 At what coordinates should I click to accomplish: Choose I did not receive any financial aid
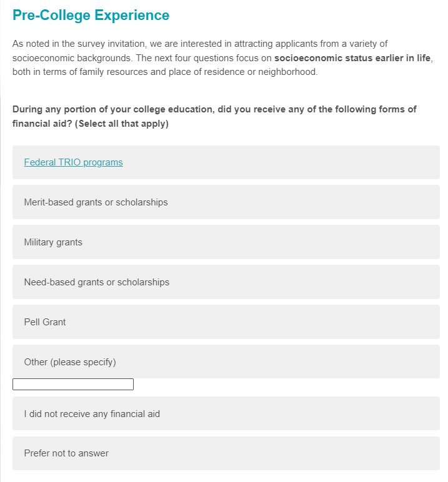[92, 413]
